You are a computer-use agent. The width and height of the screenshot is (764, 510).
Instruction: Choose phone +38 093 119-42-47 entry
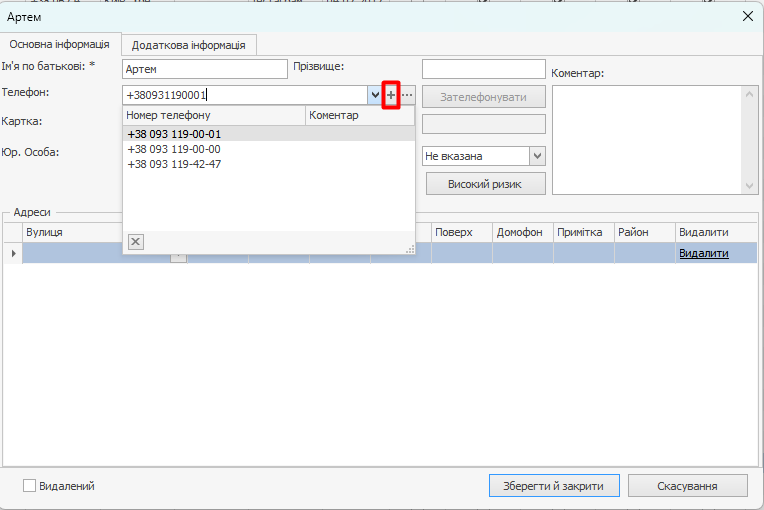click(x=174, y=164)
